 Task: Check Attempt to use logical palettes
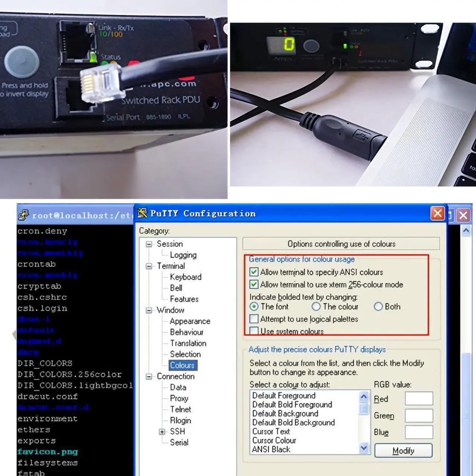point(254,319)
